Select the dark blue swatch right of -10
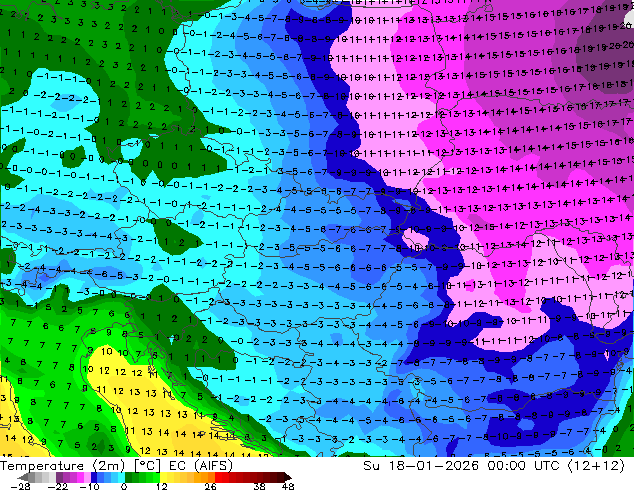This screenshot has height=490, width=634. click(x=94, y=477)
